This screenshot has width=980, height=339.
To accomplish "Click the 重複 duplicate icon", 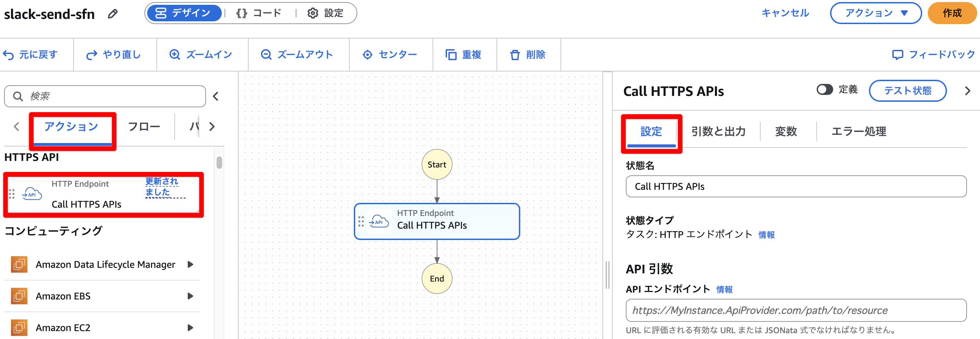I will coord(451,55).
